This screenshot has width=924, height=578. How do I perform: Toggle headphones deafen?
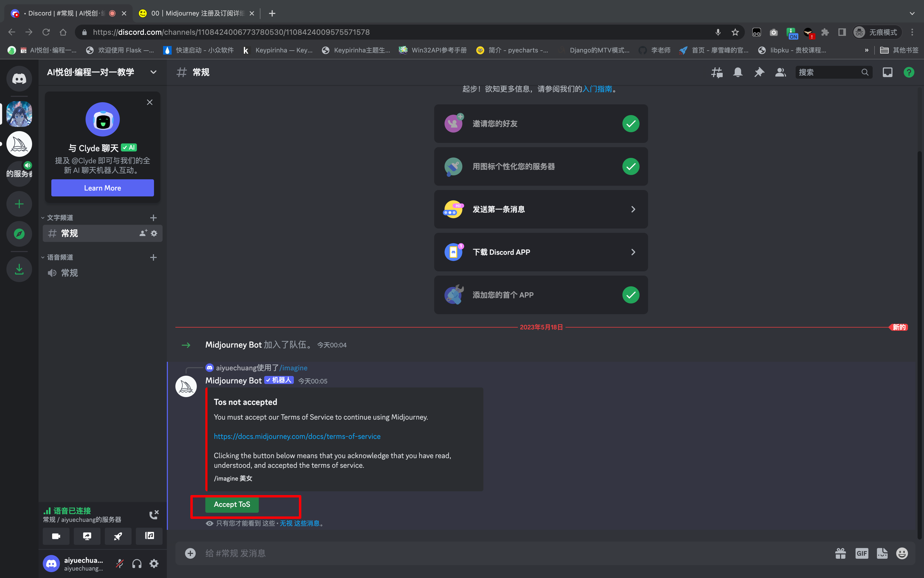(137, 564)
